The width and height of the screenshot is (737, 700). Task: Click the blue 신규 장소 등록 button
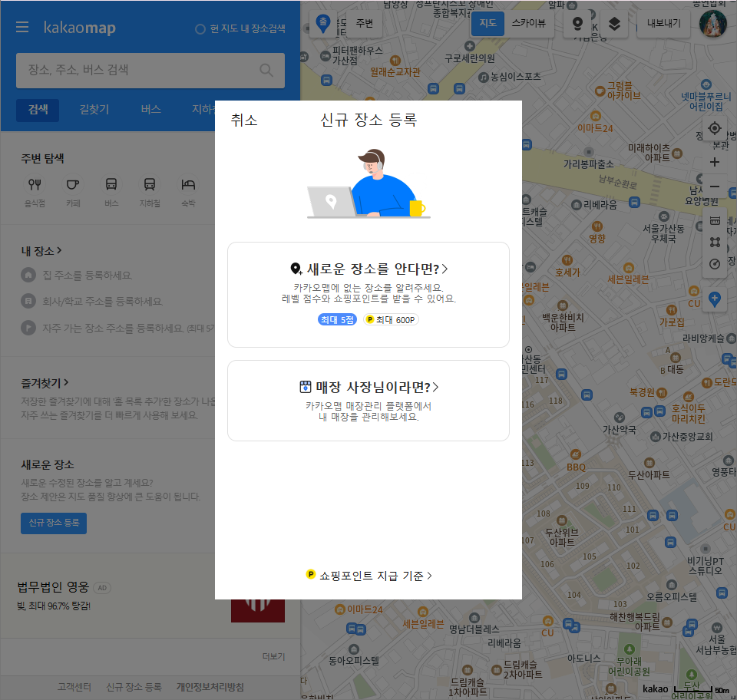point(54,523)
